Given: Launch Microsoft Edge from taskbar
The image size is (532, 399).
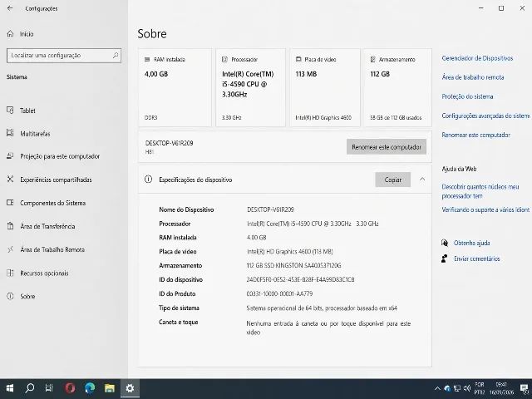Looking at the screenshot, I should point(90,388).
